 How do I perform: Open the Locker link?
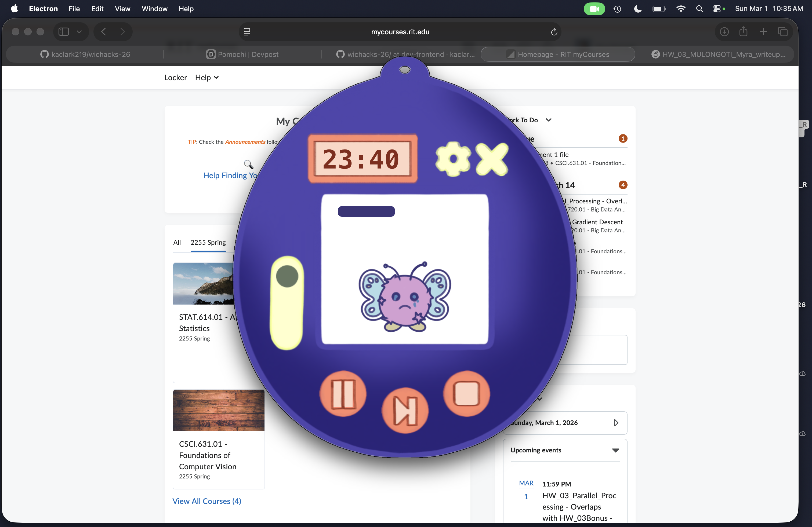tap(175, 78)
